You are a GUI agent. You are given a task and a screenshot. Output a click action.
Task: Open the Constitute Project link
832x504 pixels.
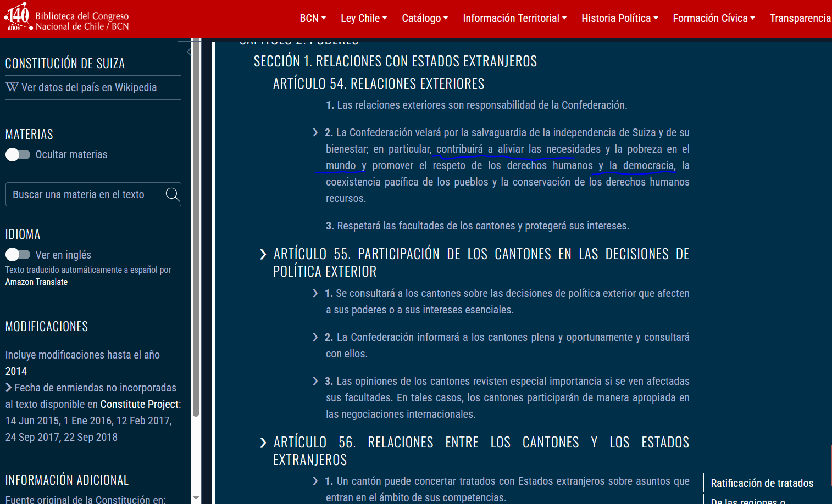(140, 404)
